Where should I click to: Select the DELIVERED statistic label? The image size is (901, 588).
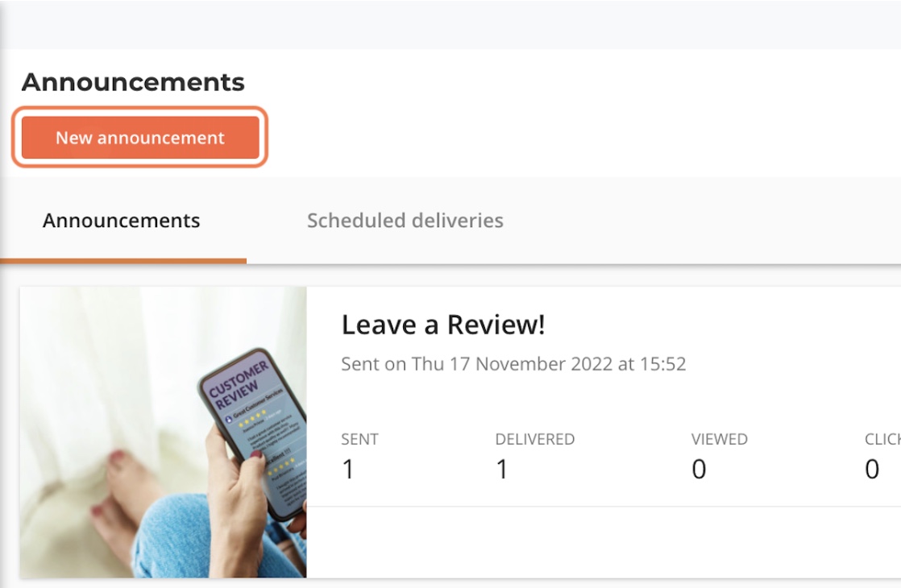click(535, 439)
